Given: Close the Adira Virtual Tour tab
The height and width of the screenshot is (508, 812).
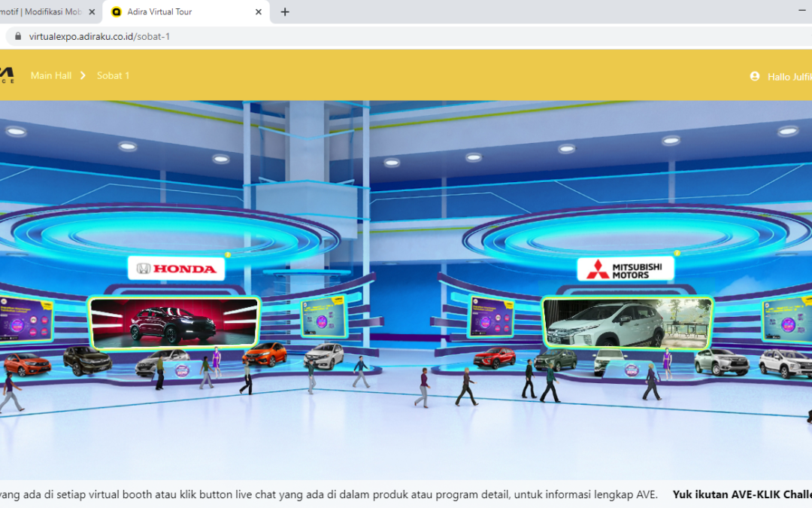Looking at the screenshot, I should coord(259,12).
